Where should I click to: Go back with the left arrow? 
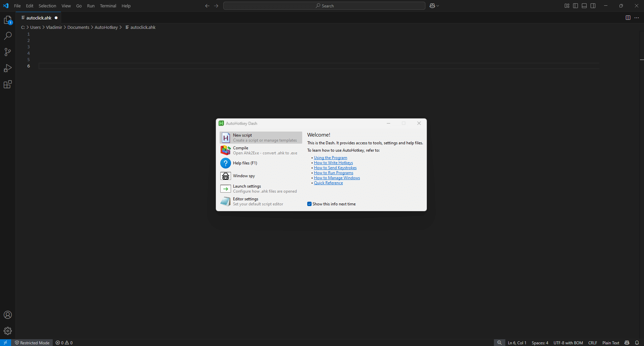tap(207, 6)
